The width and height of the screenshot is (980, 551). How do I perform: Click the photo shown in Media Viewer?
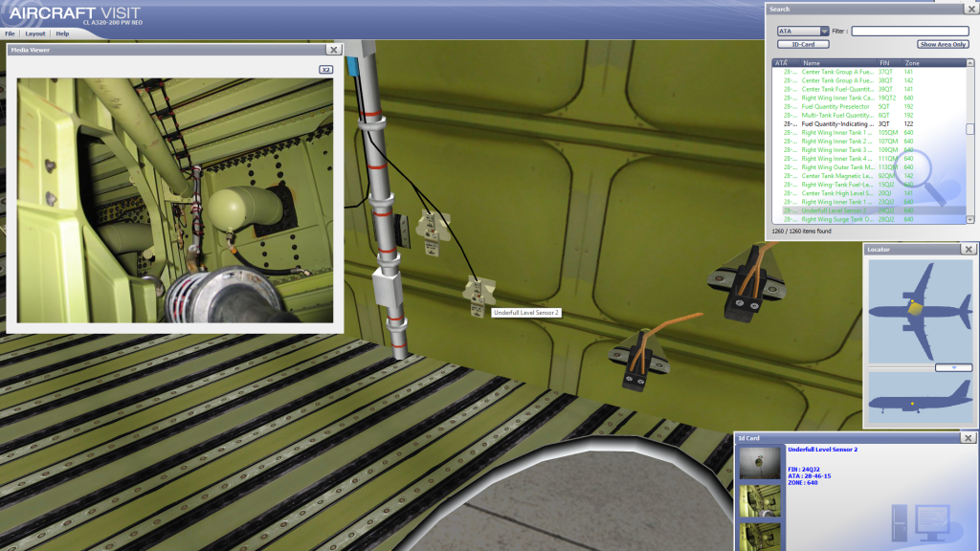click(175, 200)
